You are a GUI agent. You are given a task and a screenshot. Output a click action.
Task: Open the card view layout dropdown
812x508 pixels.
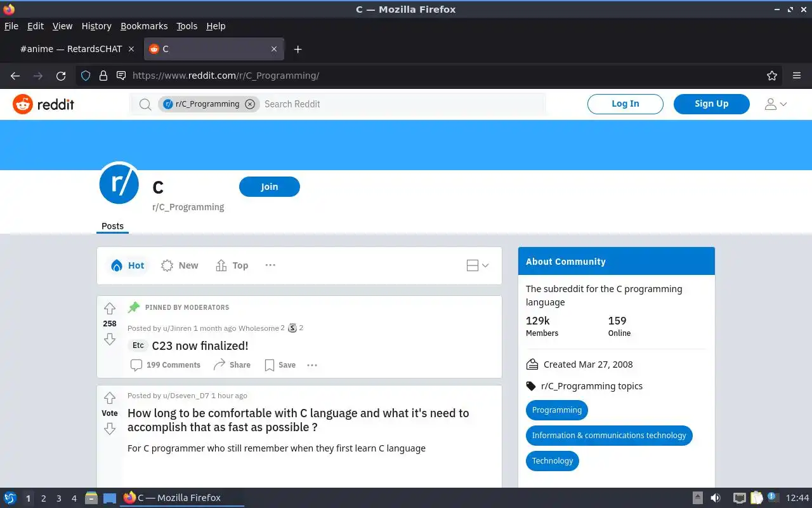coord(478,265)
